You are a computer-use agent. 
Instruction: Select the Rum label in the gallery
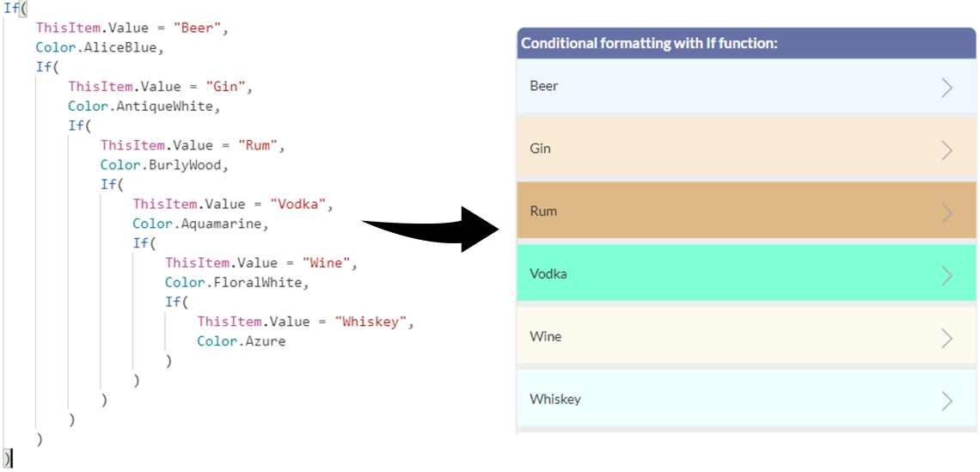543,211
